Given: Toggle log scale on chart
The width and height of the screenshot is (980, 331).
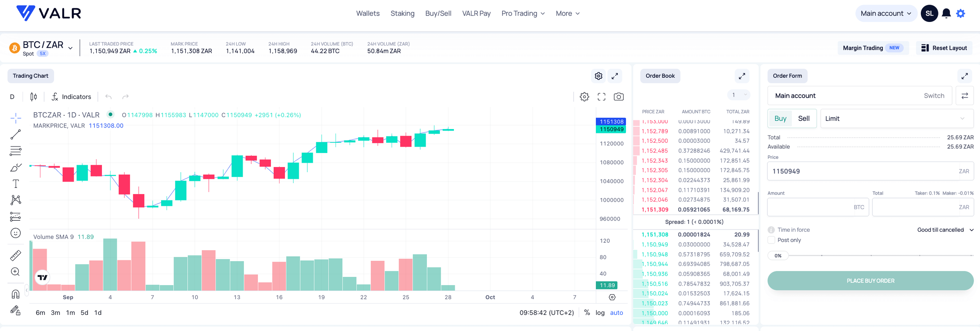Looking at the screenshot, I should 600,313.
